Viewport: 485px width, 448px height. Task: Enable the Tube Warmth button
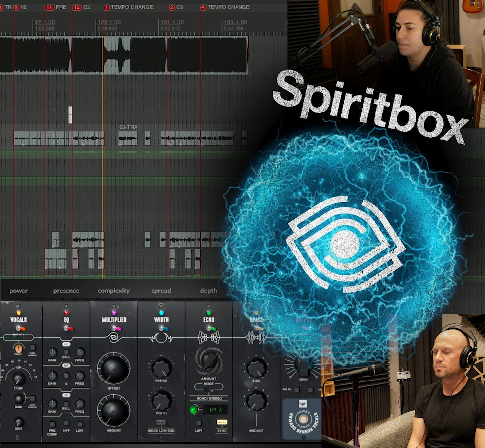(32, 347)
